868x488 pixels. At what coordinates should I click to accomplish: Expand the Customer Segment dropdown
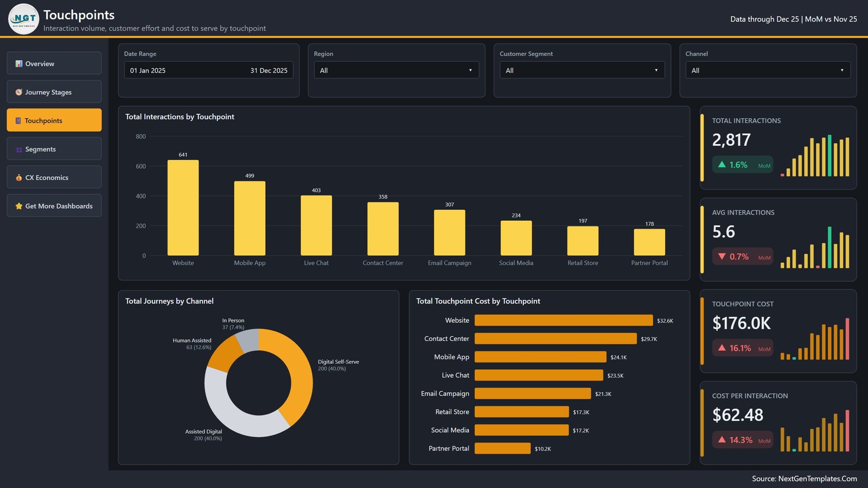(x=582, y=70)
